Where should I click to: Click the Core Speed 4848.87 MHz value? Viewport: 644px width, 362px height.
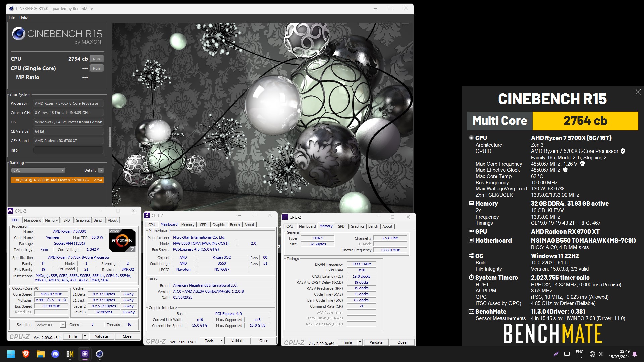51,294
